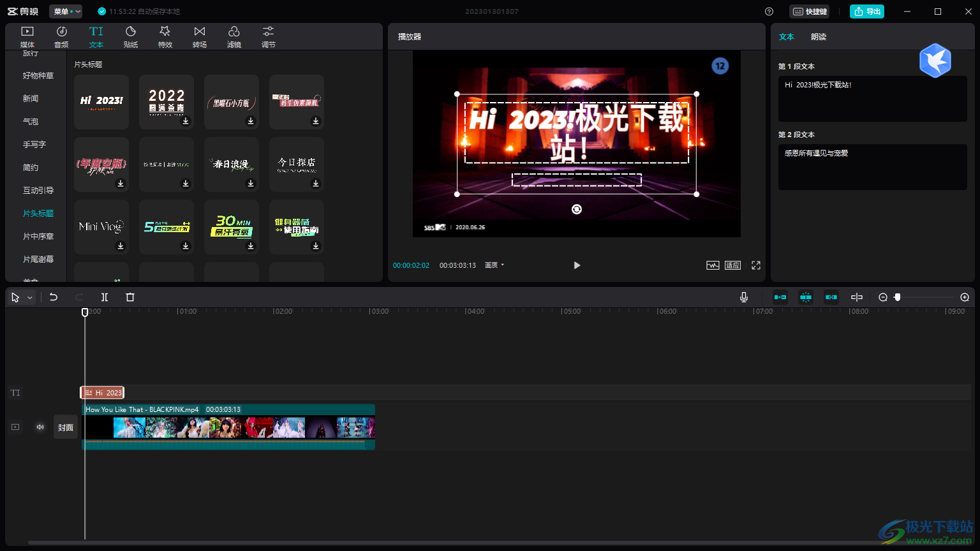Enter fullscreen preview mode
980x551 pixels.
tap(756, 265)
